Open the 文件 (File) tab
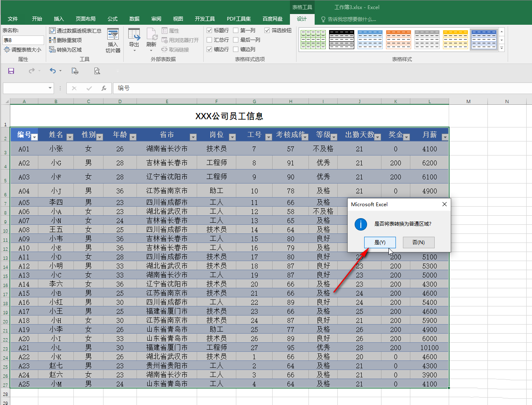 (x=13, y=19)
